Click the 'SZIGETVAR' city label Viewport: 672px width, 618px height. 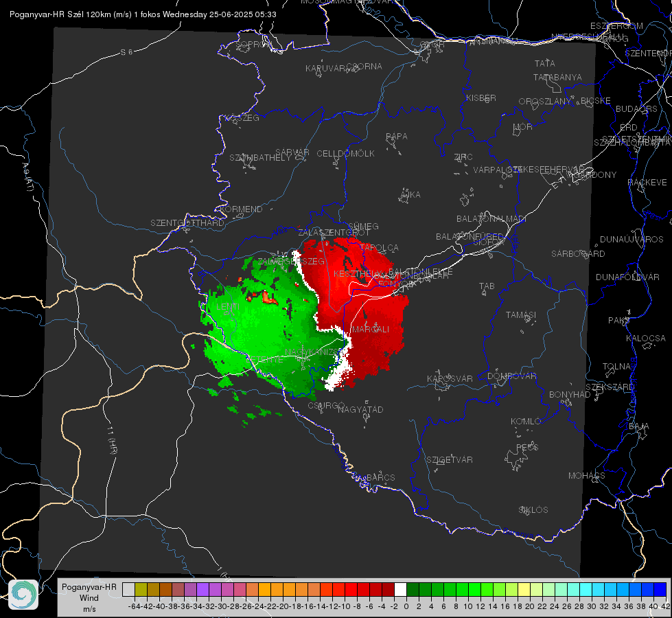(450, 460)
